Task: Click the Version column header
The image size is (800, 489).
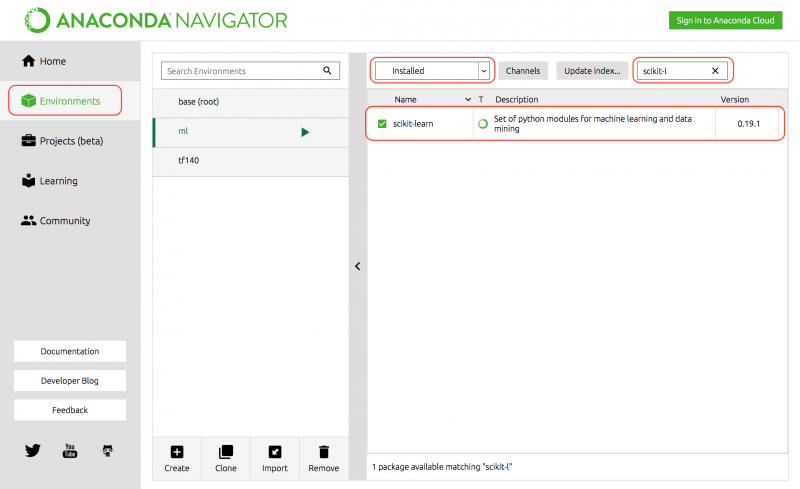Action: pos(735,100)
